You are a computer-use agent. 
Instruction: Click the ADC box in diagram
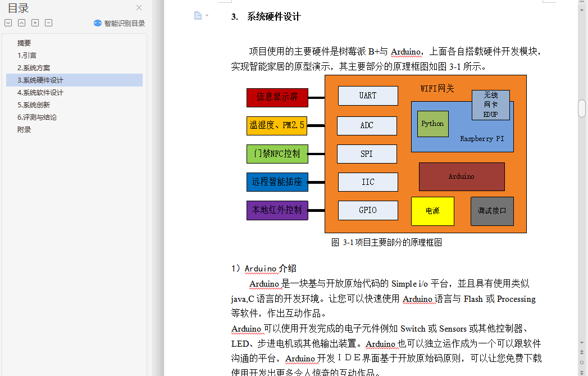(x=367, y=126)
